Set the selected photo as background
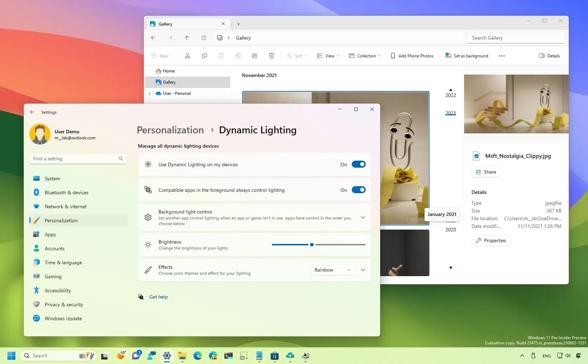 click(466, 56)
